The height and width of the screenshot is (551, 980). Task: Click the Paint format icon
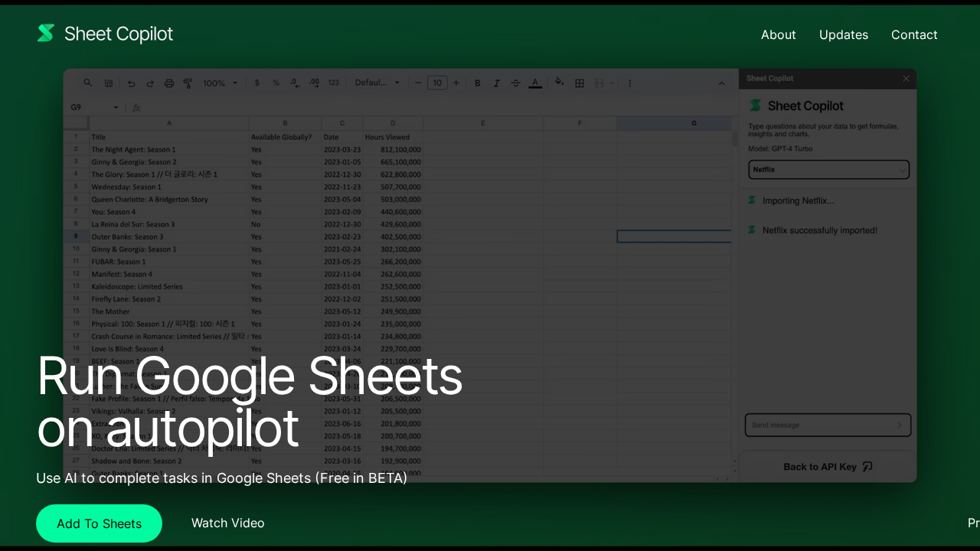point(188,83)
